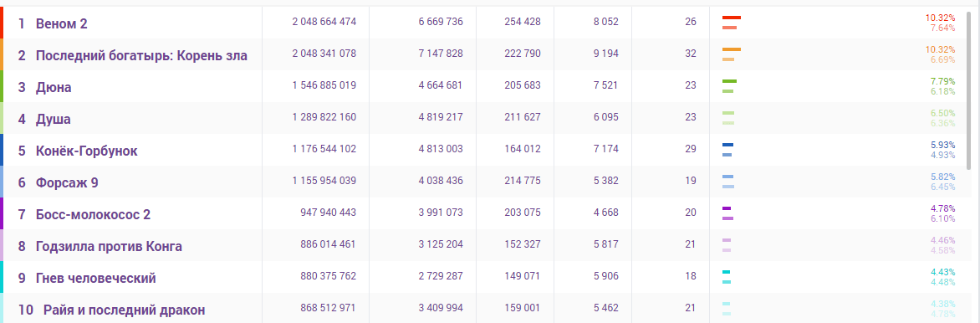Click the box office value 2 048 664 474
Image resolution: width=980 pixels, height=323 pixels.
pyautogui.click(x=324, y=22)
